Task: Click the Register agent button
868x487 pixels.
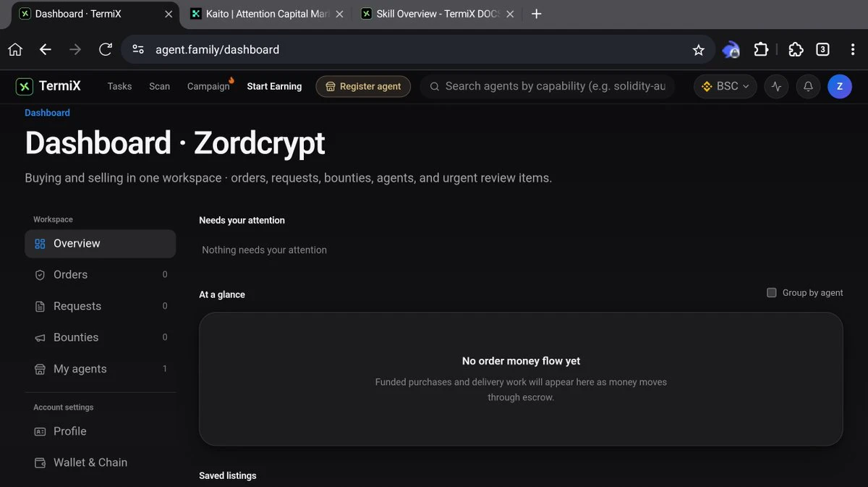Action: pyautogui.click(x=363, y=87)
